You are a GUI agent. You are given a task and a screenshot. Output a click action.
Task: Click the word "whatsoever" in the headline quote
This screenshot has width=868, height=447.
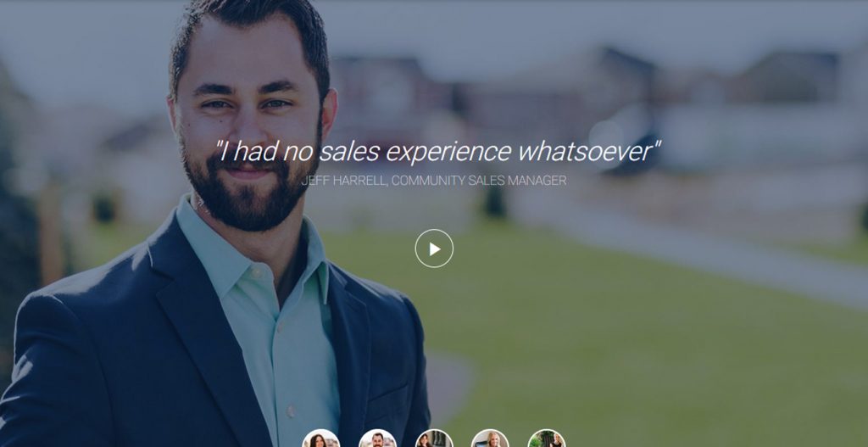coord(588,151)
